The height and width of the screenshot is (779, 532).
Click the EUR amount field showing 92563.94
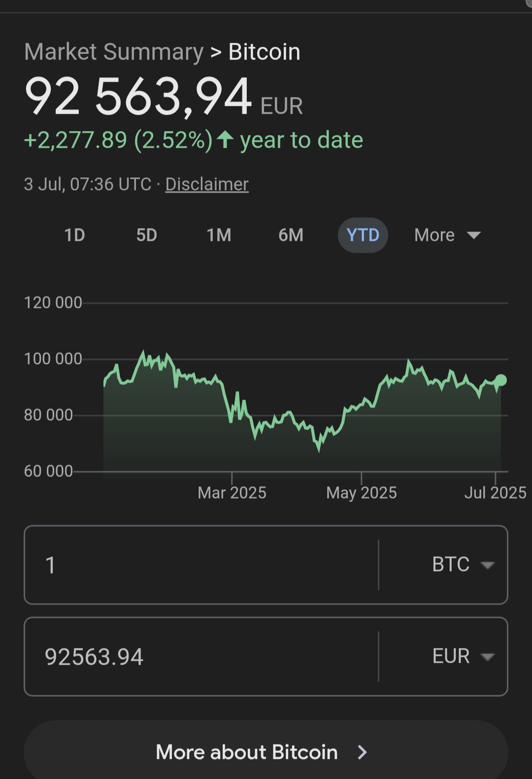coord(201,656)
